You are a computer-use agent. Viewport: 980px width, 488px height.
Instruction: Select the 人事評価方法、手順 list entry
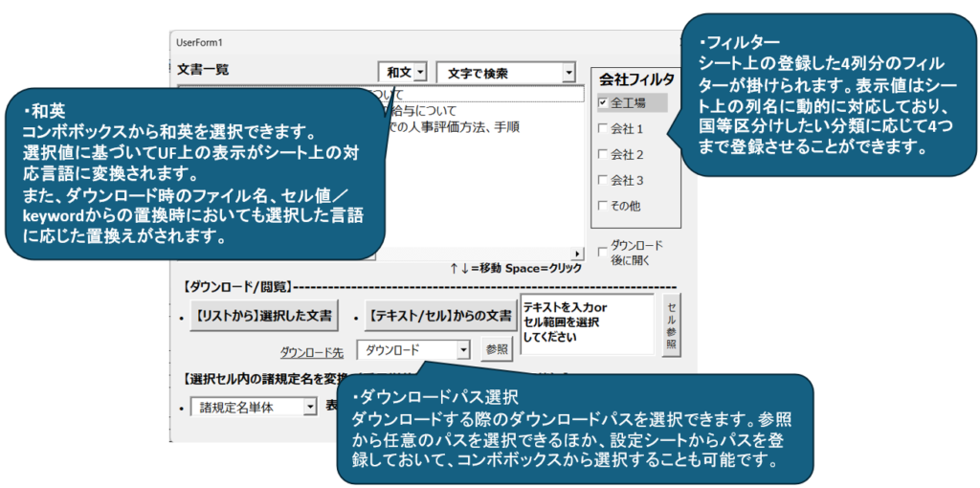450,127
